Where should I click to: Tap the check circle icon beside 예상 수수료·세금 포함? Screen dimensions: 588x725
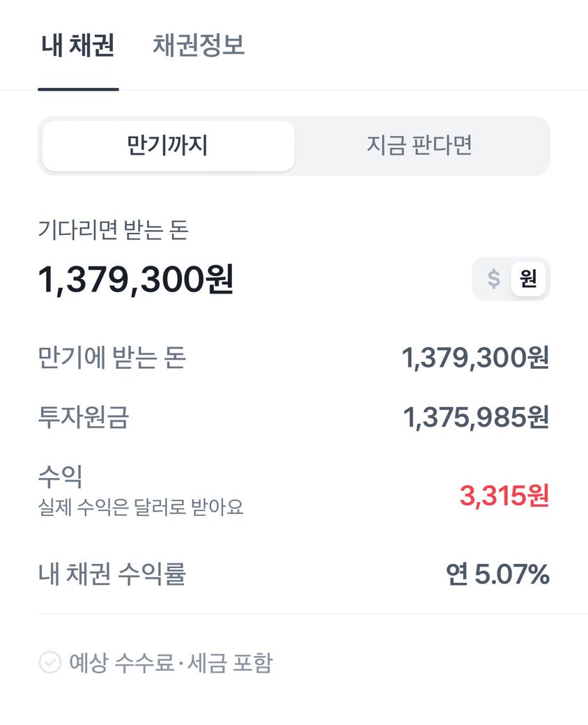click(x=49, y=662)
